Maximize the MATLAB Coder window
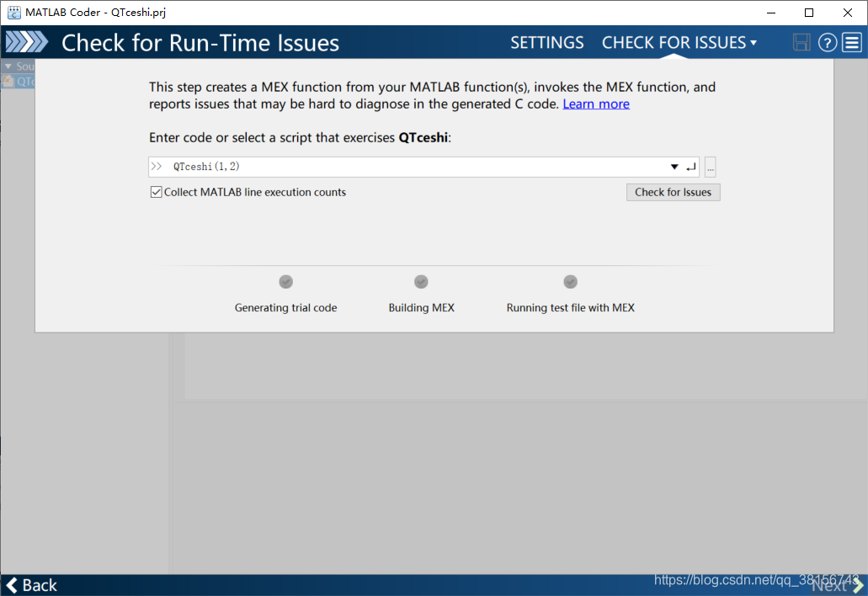This screenshot has width=868, height=596. [x=809, y=12]
